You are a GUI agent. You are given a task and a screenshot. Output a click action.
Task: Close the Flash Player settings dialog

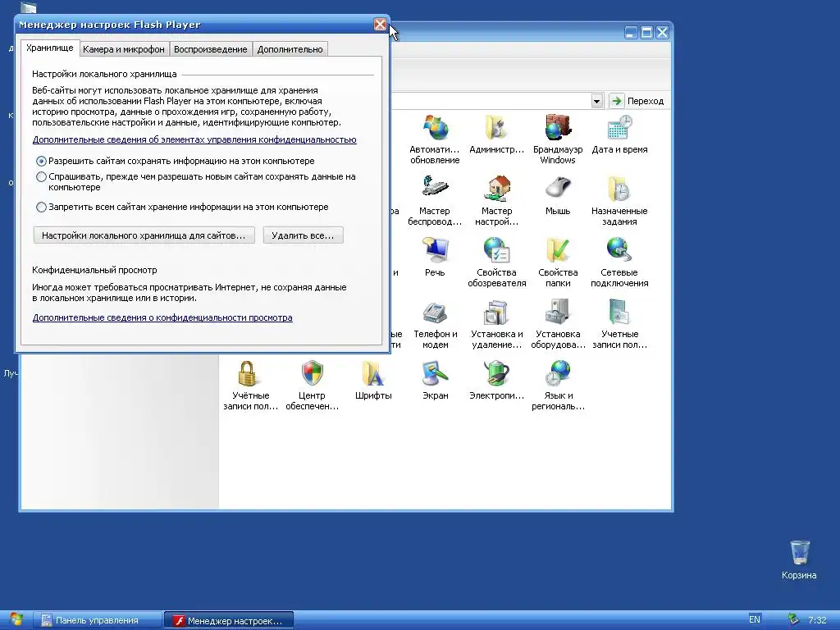[380, 25]
